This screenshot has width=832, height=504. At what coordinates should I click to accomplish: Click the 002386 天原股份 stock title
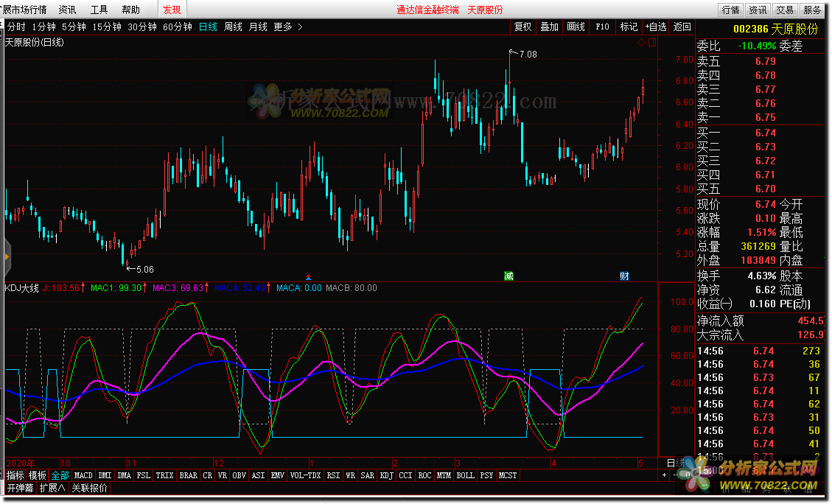776,29
